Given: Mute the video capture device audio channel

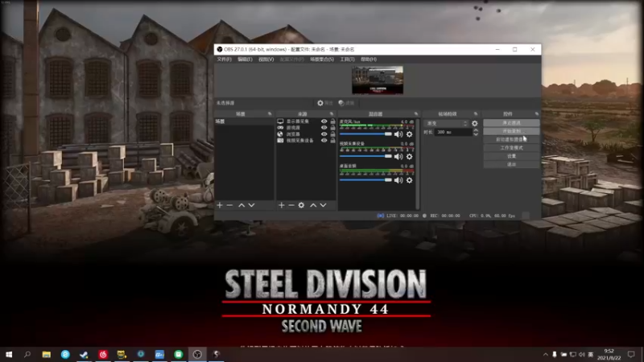Looking at the screenshot, I should click(x=398, y=156).
